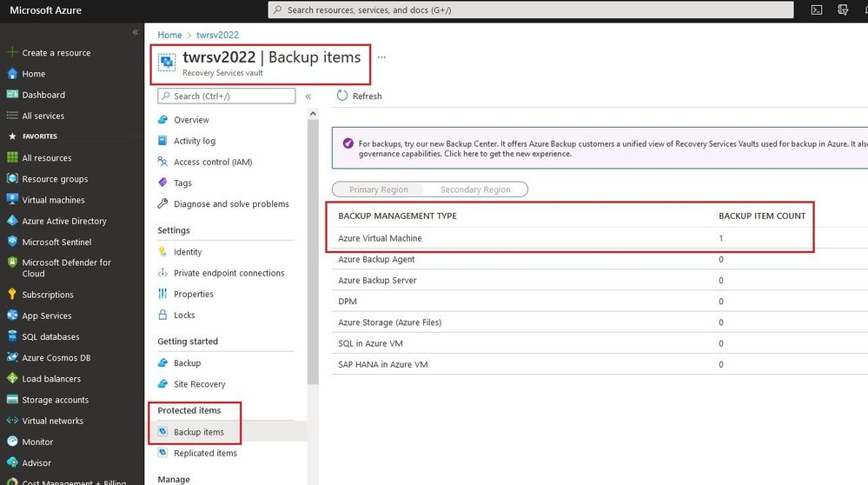Click the Microsoft Defender for Cloud icon
The height and width of the screenshot is (485, 868).
[x=12, y=263]
